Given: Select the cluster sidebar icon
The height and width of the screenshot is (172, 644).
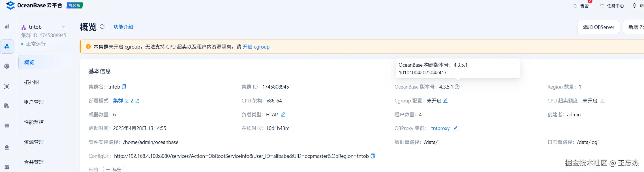Looking at the screenshot, I should (7, 46).
